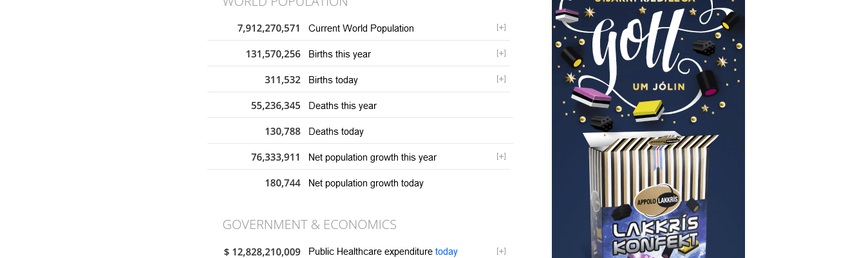Viewport: 868px width, 258px height.
Task: Click the world population counter 7,912,270,571
Action: point(269,28)
